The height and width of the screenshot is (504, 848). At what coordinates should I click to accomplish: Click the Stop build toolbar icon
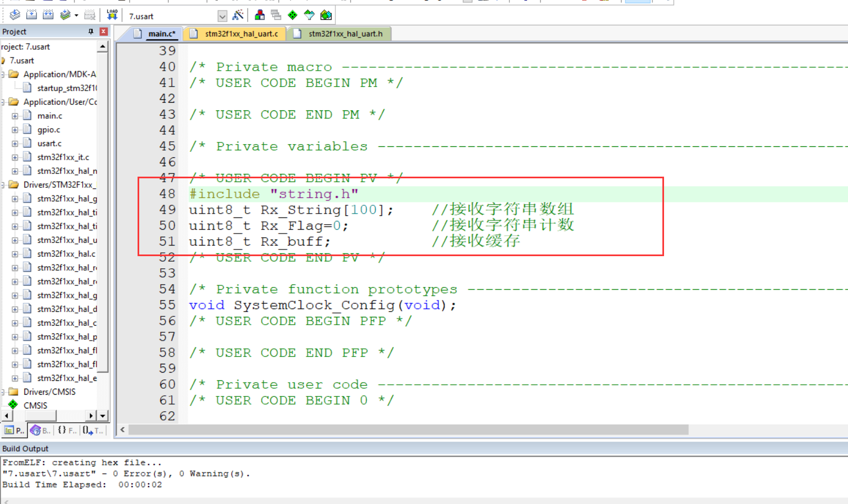tap(89, 15)
